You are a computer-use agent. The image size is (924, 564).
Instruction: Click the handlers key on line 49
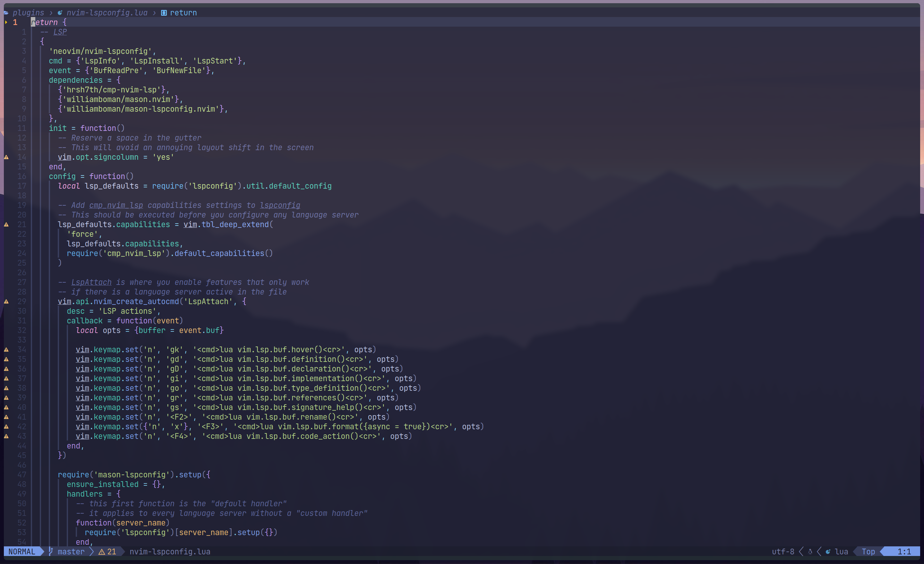(x=85, y=494)
